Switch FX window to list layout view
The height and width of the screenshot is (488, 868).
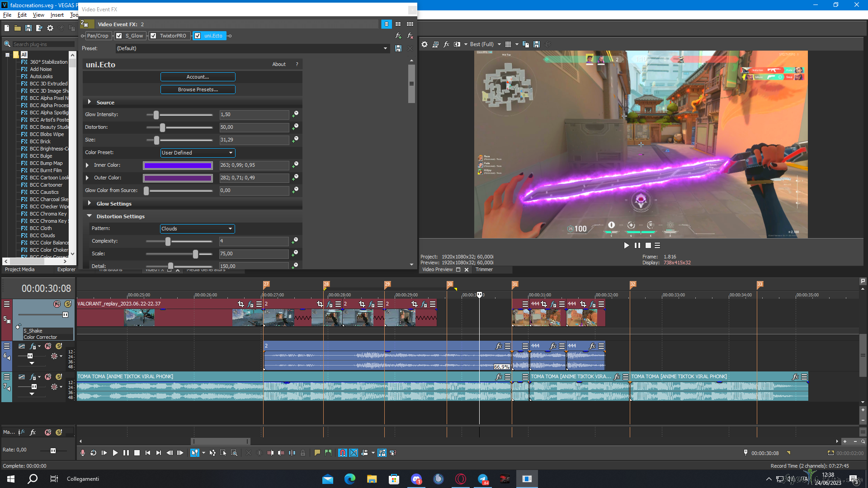tap(387, 24)
